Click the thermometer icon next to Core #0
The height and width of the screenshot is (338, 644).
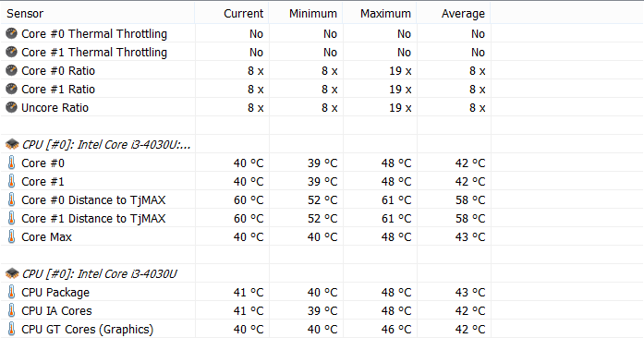click(11, 163)
